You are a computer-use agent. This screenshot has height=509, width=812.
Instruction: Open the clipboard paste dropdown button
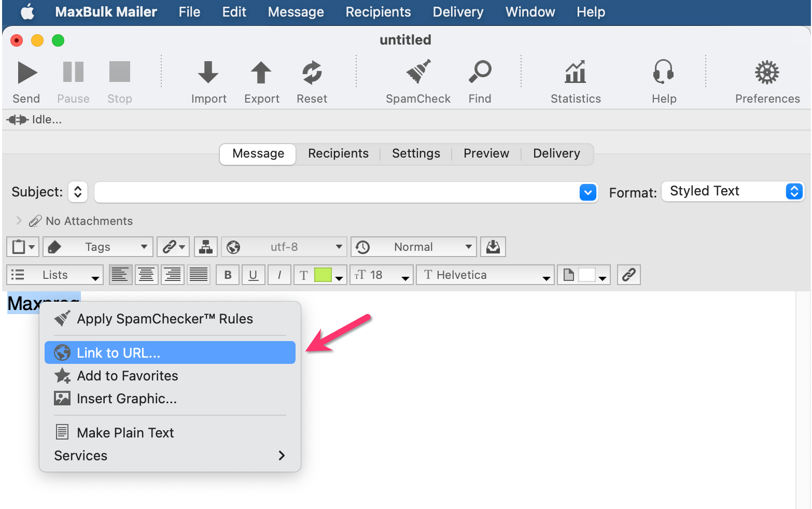[x=23, y=247]
